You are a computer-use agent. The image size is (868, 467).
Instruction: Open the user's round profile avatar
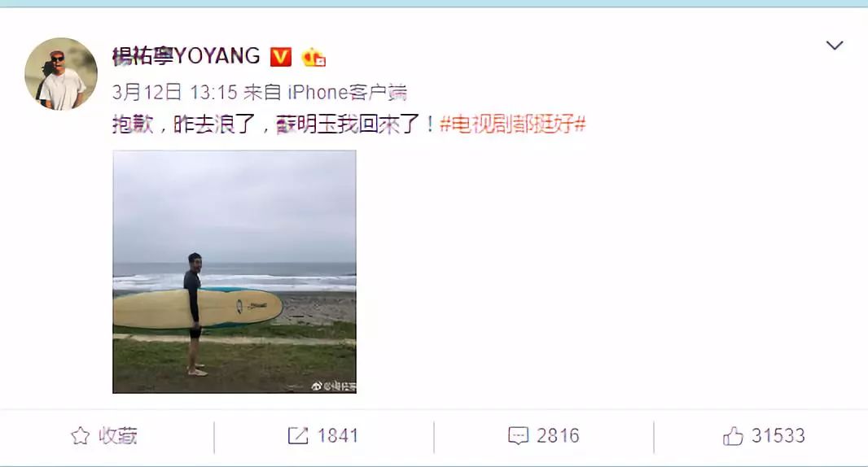(x=61, y=73)
